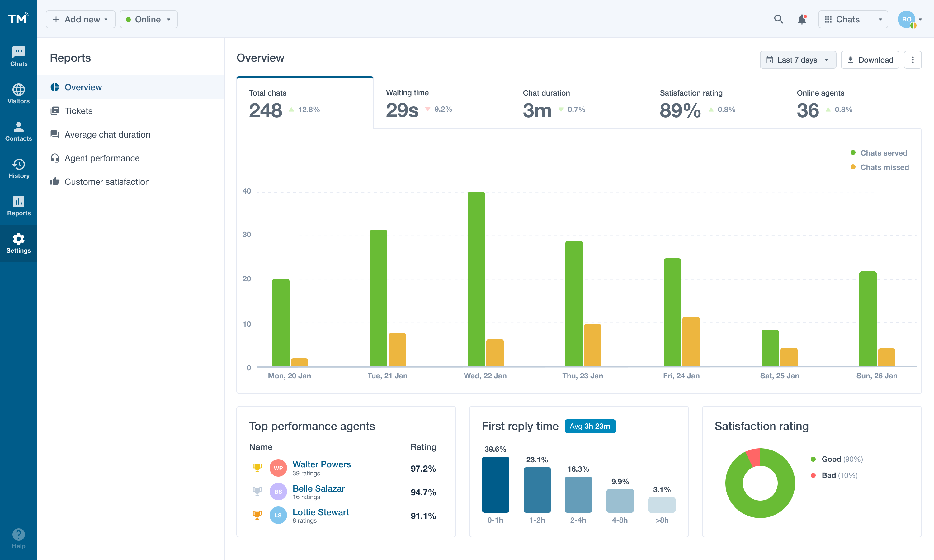Open the three-dot more options menu
The image size is (934, 560).
[x=913, y=60]
